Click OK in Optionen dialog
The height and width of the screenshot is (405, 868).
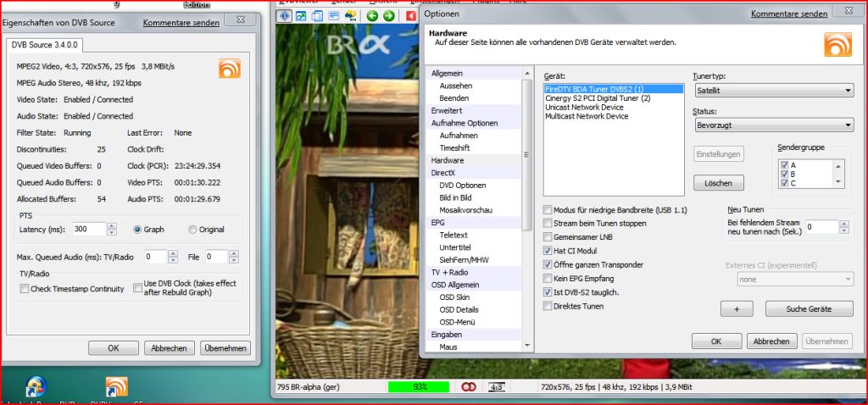[716, 341]
